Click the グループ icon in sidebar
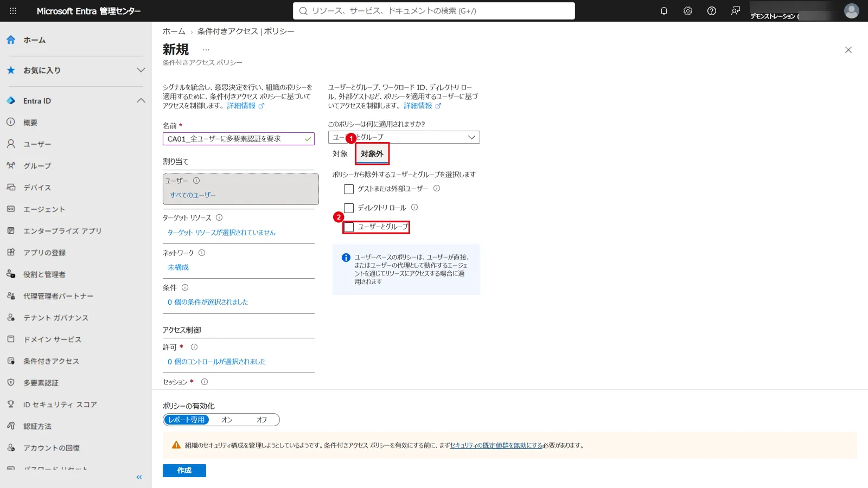This screenshot has width=868, height=488. [11, 165]
